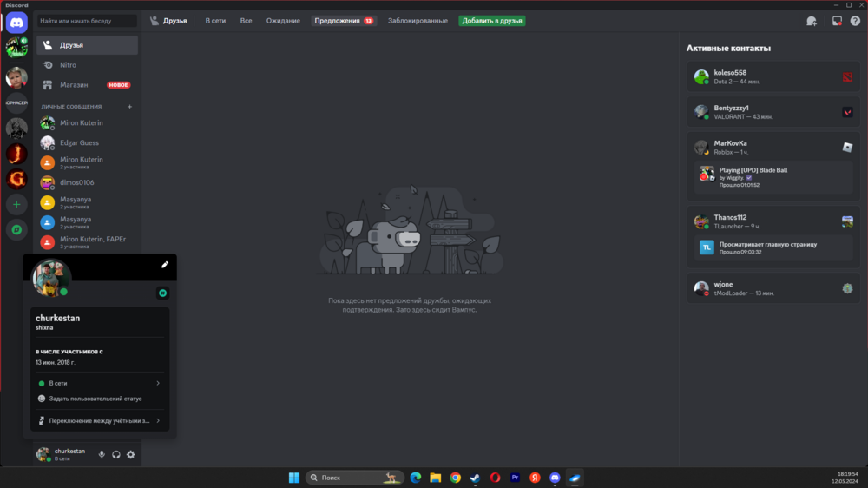Open Opera browser from the taskbar
The height and width of the screenshot is (488, 868).
coord(495,478)
